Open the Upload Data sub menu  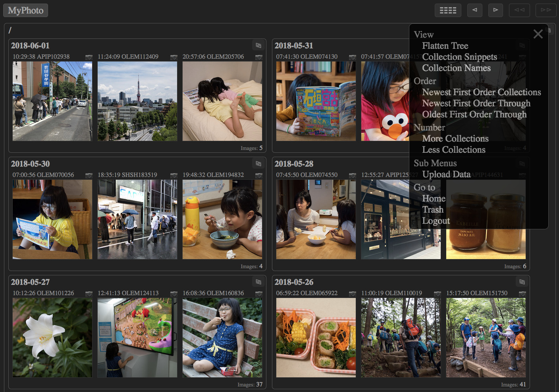446,174
